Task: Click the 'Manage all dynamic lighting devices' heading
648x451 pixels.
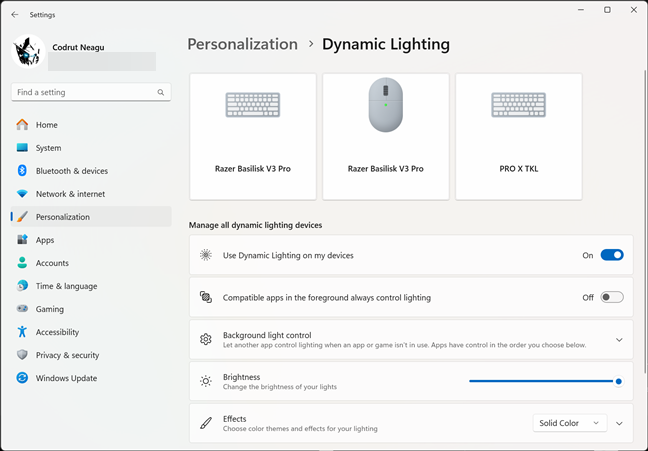Action: click(x=255, y=225)
